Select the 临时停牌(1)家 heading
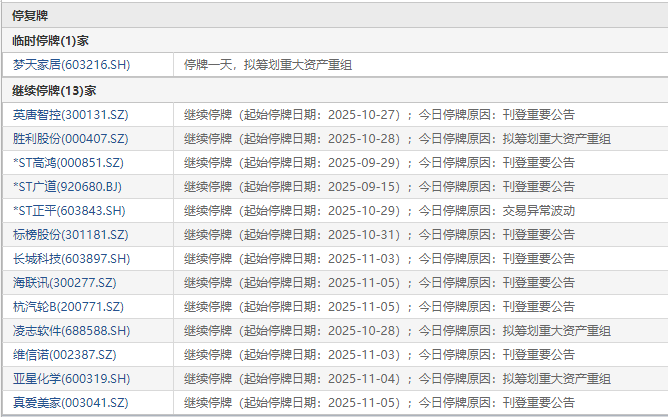The height and width of the screenshot is (417, 668). (x=50, y=41)
